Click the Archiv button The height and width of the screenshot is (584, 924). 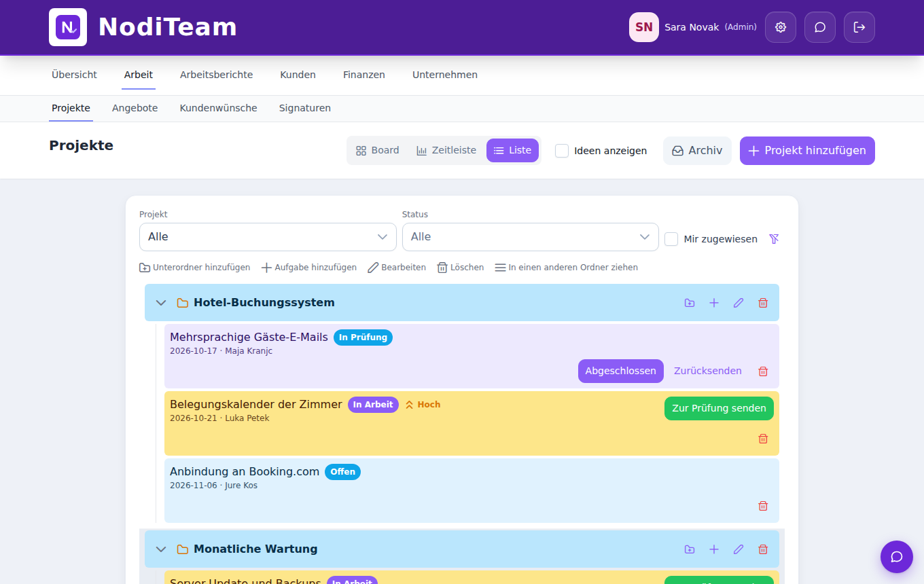[697, 151]
